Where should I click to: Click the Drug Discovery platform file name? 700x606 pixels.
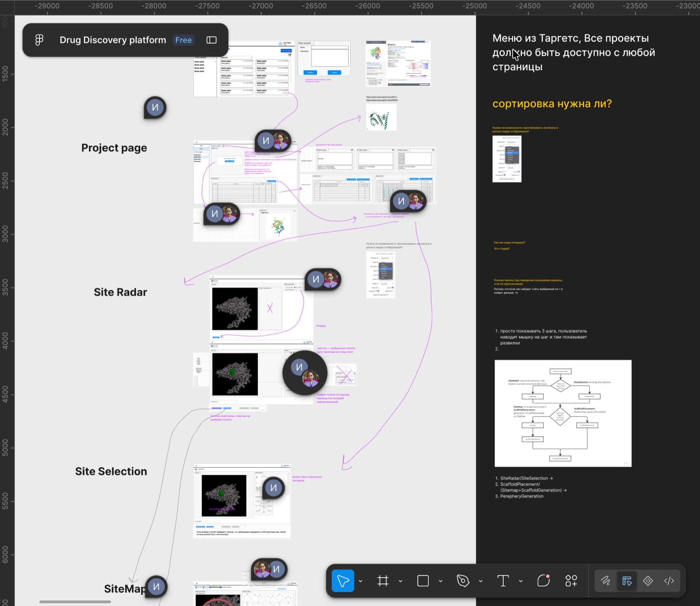pos(113,40)
